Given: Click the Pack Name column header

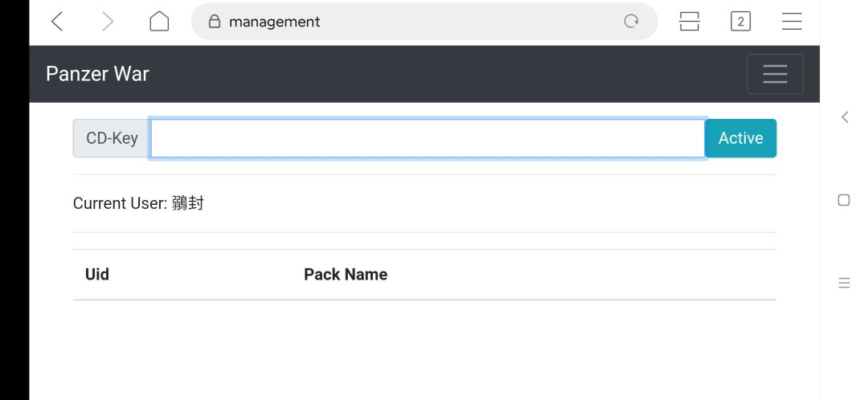Looking at the screenshot, I should [346, 275].
